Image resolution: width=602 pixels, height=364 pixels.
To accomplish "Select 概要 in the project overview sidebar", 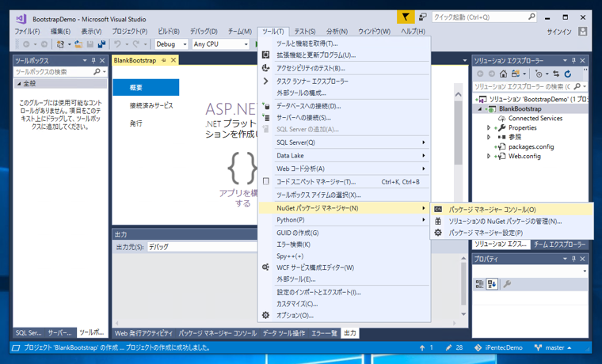I will [146, 88].
